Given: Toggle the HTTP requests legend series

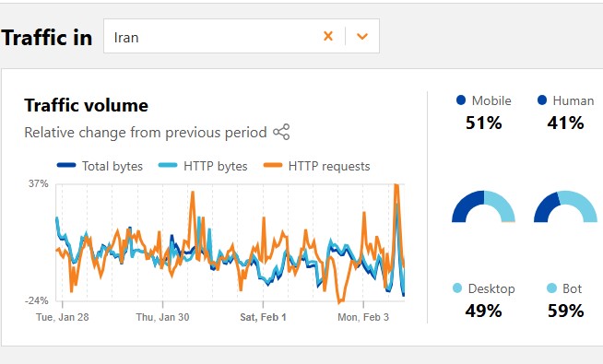Looking at the screenshot, I should [317, 166].
